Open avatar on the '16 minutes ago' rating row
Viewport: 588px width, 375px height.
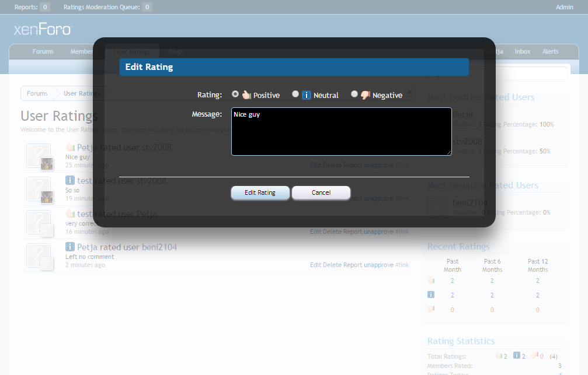tap(39, 222)
